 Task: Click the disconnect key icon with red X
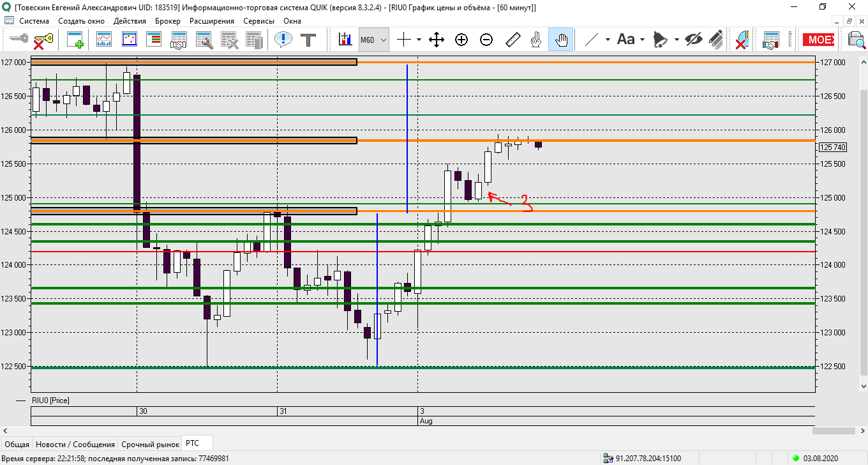point(43,40)
